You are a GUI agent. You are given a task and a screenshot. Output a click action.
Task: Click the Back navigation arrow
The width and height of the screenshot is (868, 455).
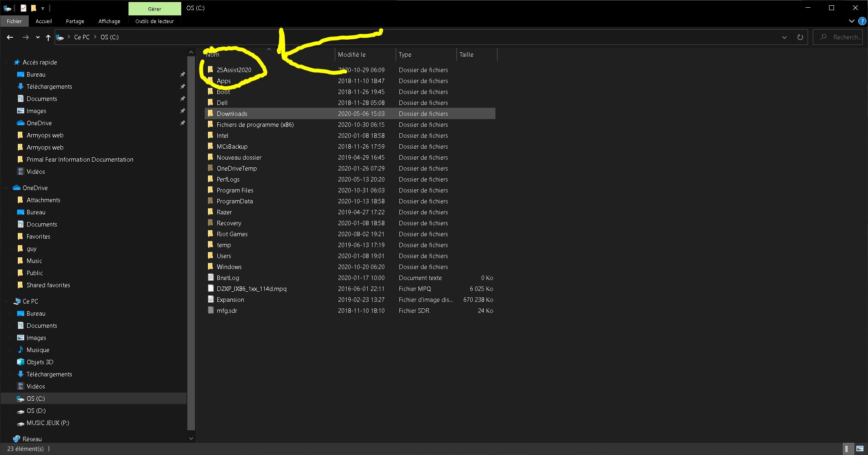pyautogui.click(x=10, y=37)
